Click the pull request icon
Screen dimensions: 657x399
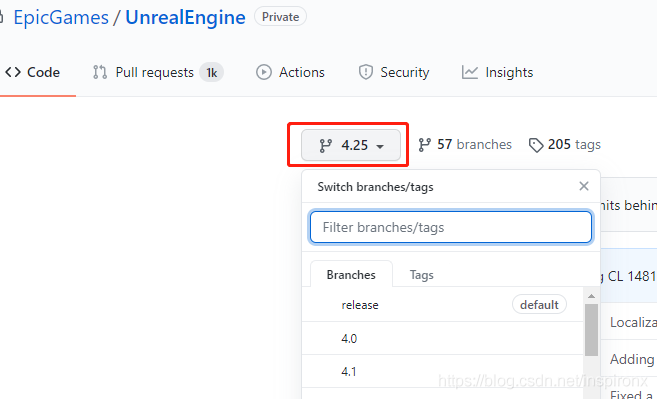(100, 73)
